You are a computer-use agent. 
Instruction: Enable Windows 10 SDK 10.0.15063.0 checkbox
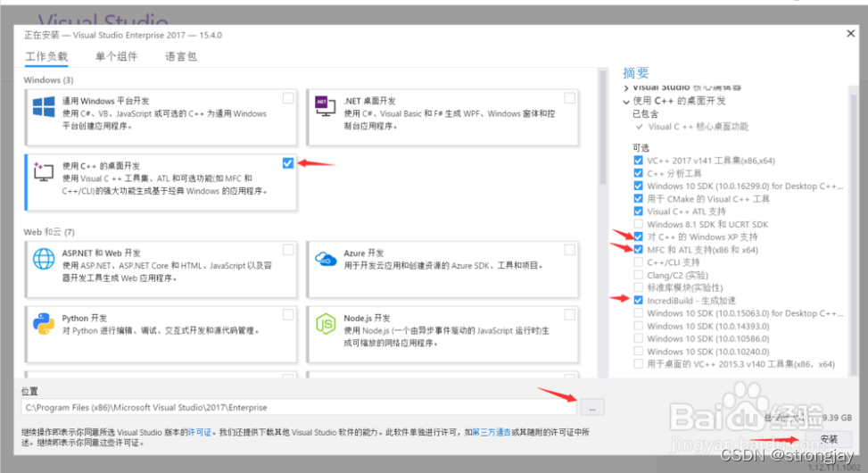(x=638, y=313)
